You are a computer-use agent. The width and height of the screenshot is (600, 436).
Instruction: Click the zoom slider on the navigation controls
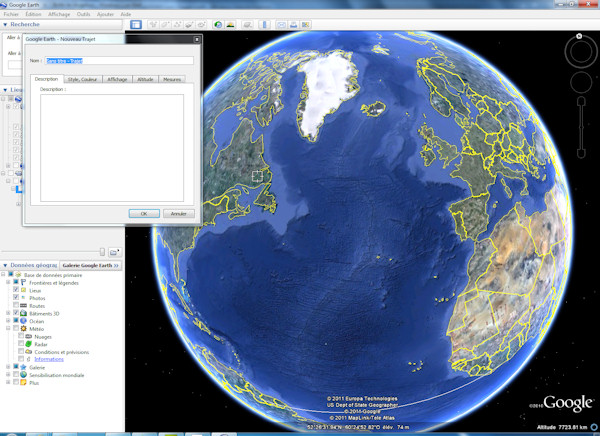(581, 127)
